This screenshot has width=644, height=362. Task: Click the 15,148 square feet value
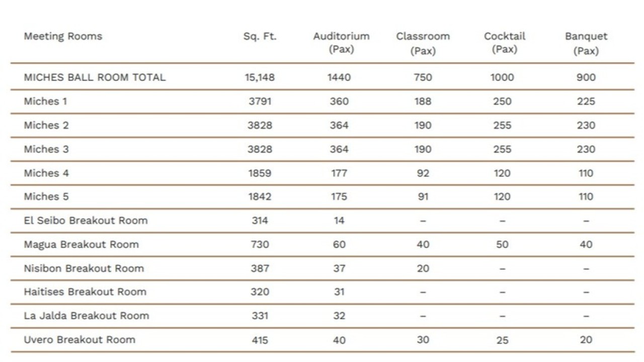260,77
